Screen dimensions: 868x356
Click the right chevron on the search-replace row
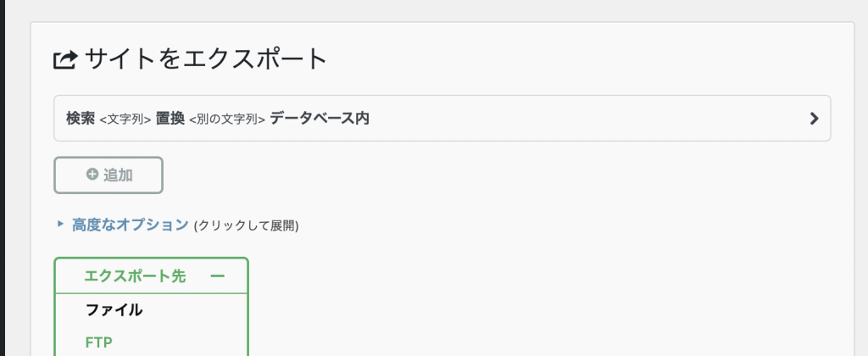814,119
